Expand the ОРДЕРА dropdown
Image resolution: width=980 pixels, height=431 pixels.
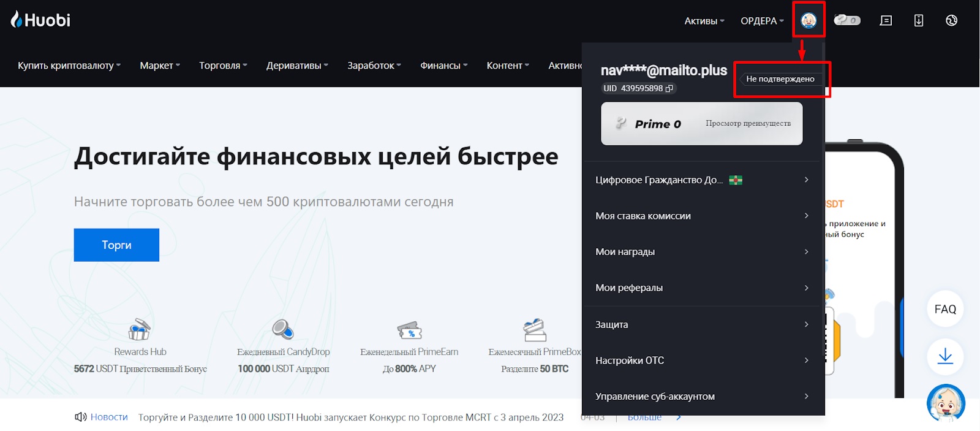[762, 21]
